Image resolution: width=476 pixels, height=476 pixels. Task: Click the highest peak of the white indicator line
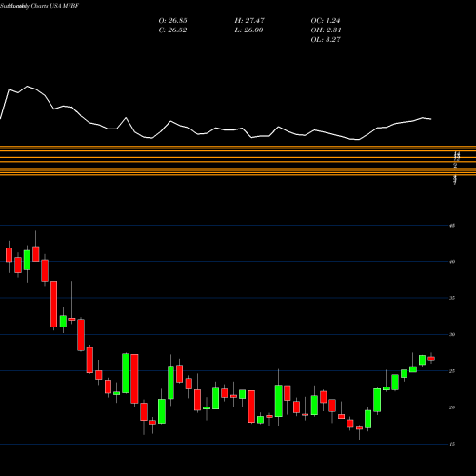point(28,86)
